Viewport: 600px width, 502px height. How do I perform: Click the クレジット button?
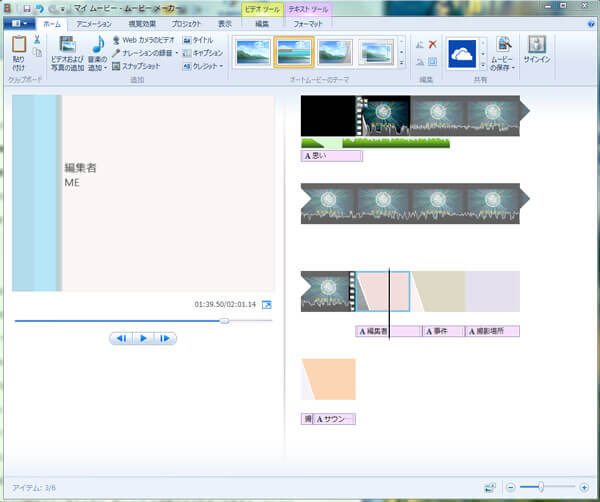tap(200, 66)
